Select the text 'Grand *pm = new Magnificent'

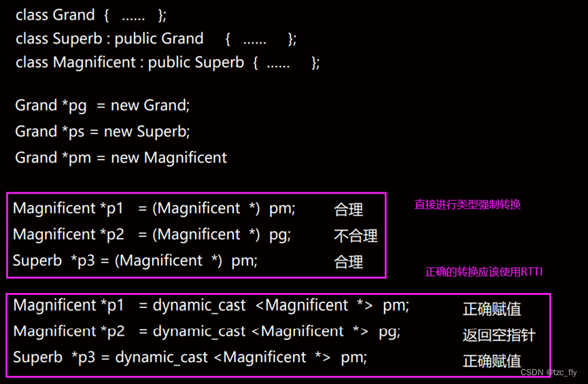[121, 158]
